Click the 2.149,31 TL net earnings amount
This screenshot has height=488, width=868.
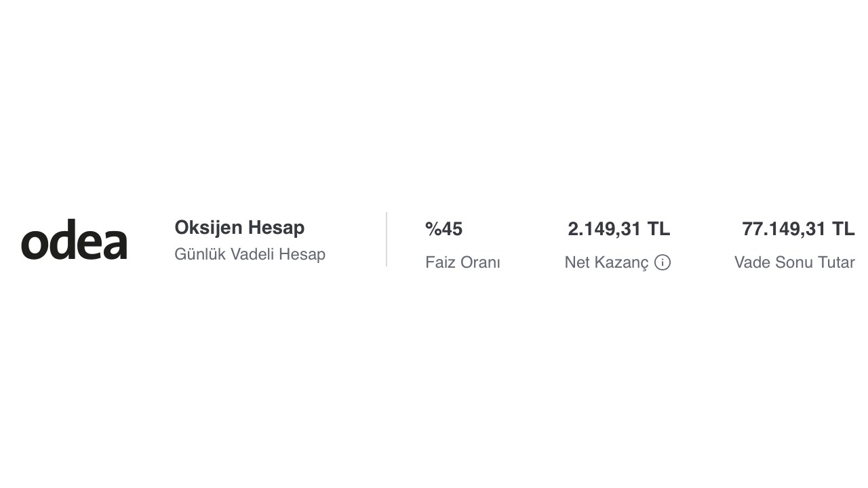click(x=618, y=229)
